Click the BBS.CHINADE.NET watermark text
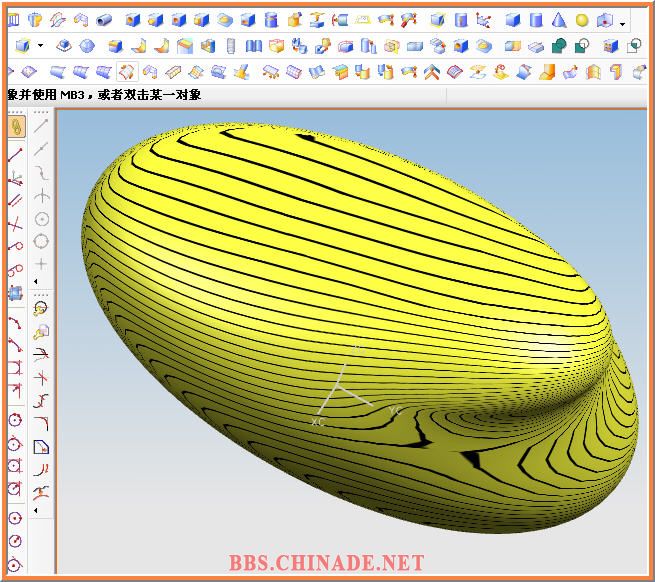This screenshot has width=655, height=582. (x=326, y=564)
